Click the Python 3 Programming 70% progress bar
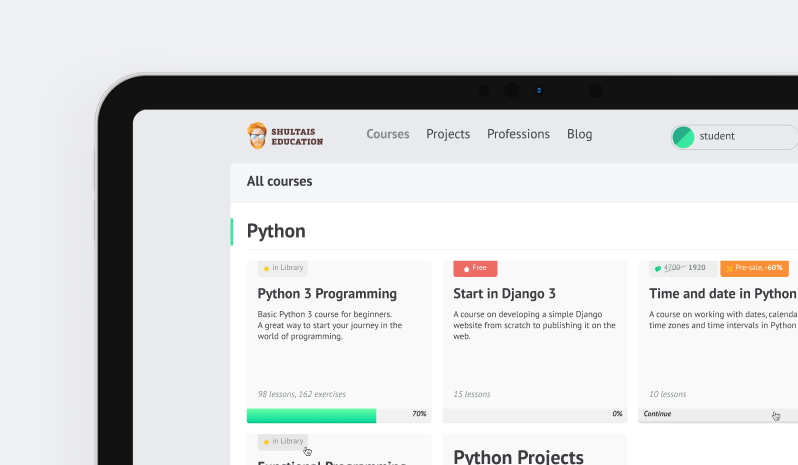The height and width of the screenshot is (465, 798). click(x=339, y=415)
